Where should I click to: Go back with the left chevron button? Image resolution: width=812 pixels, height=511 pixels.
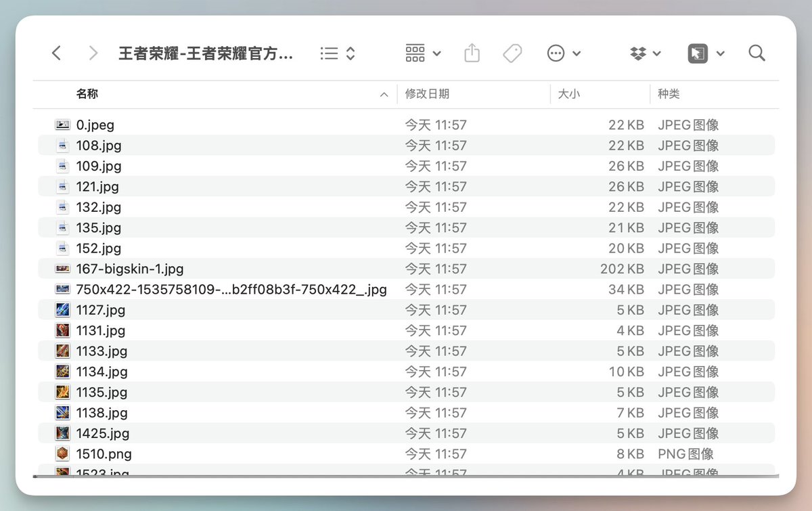coord(57,53)
